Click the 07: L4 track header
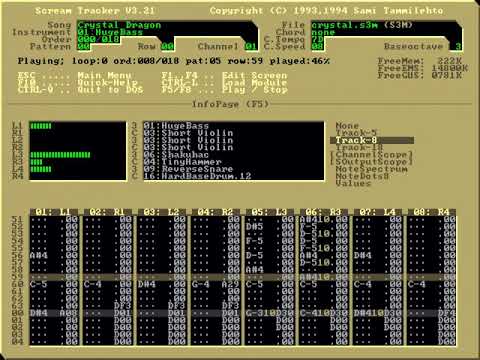Viewport: 480px width, 360px height. [x=378, y=212]
